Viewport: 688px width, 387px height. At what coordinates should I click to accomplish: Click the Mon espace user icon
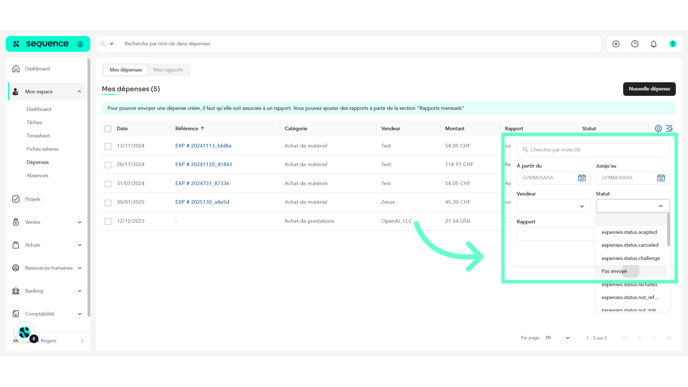(x=16, y=92)
